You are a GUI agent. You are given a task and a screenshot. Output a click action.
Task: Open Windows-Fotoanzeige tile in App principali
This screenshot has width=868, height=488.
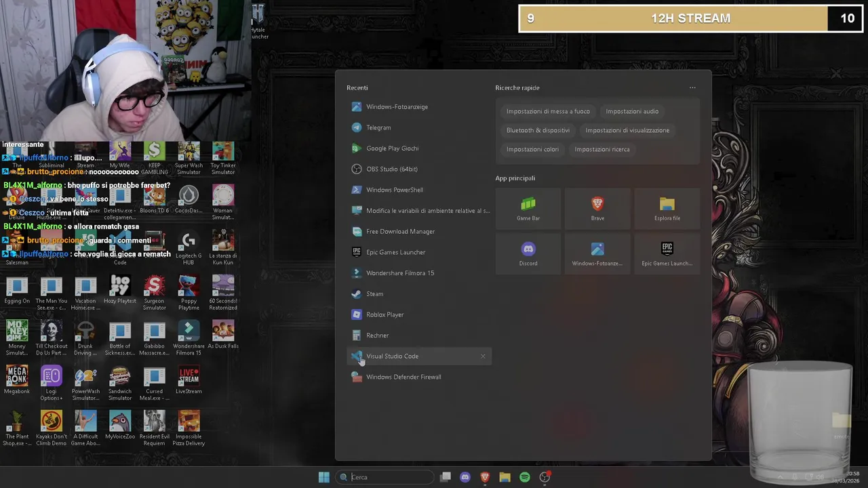point(597,253)
